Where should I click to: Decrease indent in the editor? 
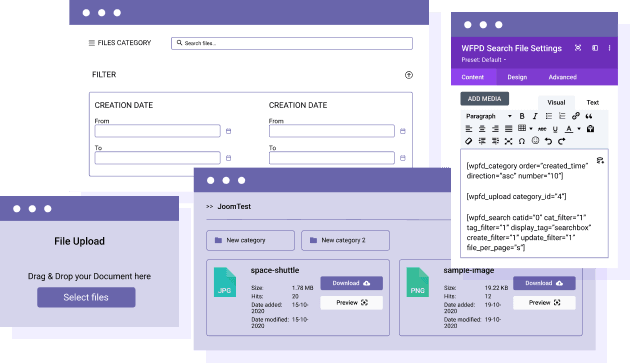[482, 141]
